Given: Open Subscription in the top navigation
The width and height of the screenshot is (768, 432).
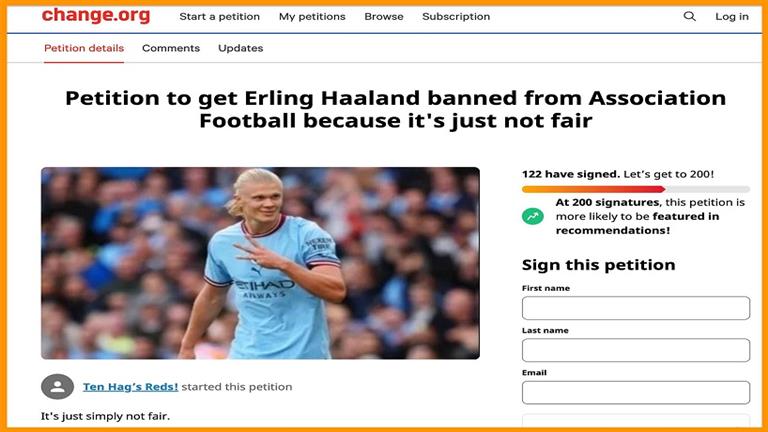Looking at the screenshot, I should (456, 17).
